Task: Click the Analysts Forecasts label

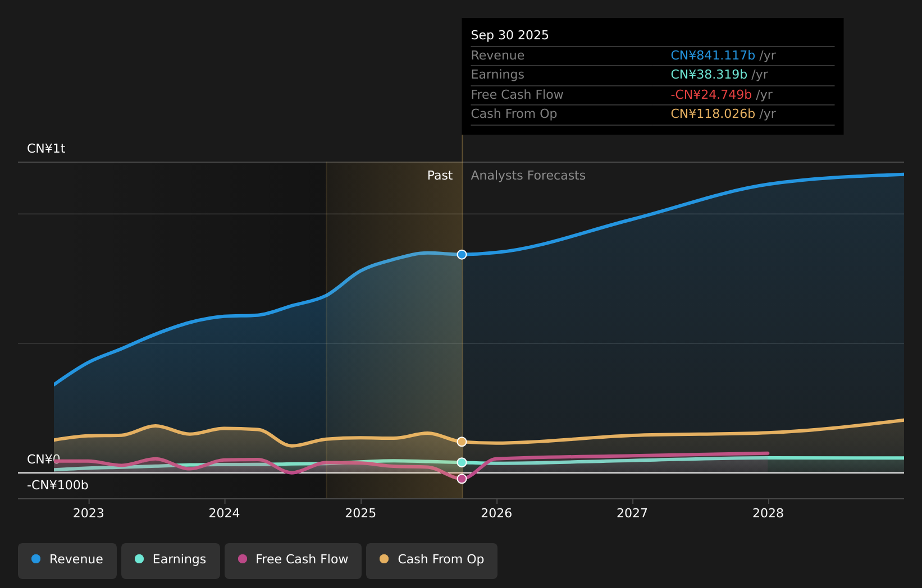Action: click(528, 176)
